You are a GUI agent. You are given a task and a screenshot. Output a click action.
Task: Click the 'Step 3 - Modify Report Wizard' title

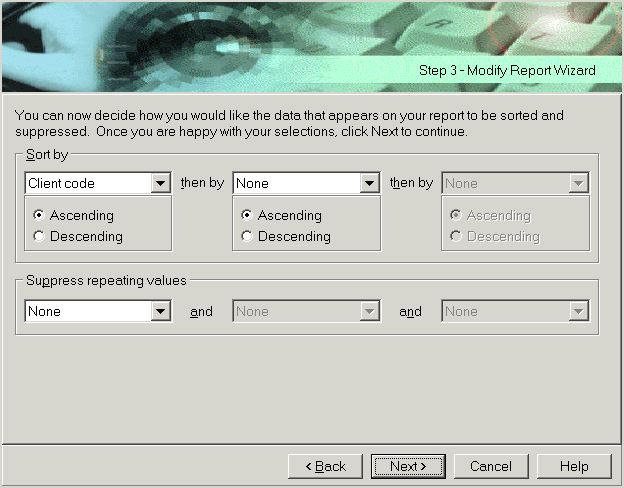(x=507, y=71)
